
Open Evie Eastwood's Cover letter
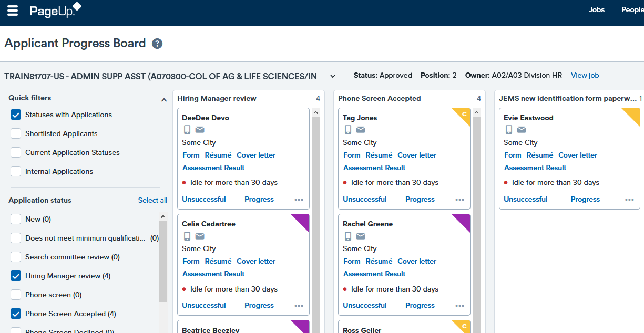[x=578, y=155]
